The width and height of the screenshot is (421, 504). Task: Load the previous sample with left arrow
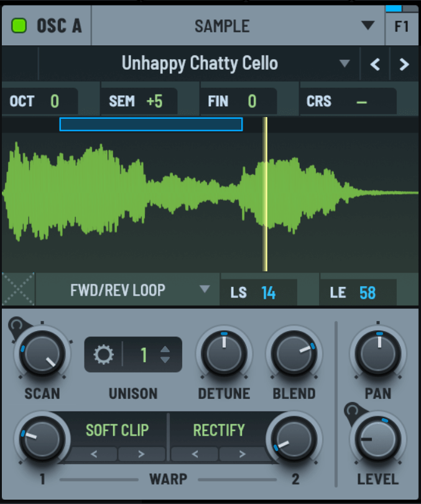[375, 64]
